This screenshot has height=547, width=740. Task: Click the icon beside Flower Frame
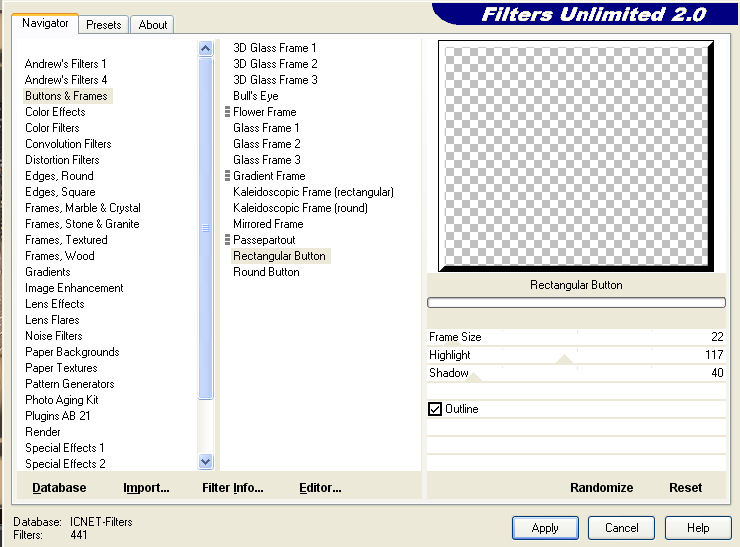pyautogui.click(x=228, y=112)
